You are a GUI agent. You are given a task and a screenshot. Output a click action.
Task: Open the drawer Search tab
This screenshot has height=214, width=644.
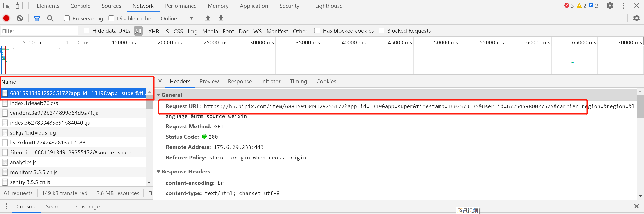[x=54, y=206]
